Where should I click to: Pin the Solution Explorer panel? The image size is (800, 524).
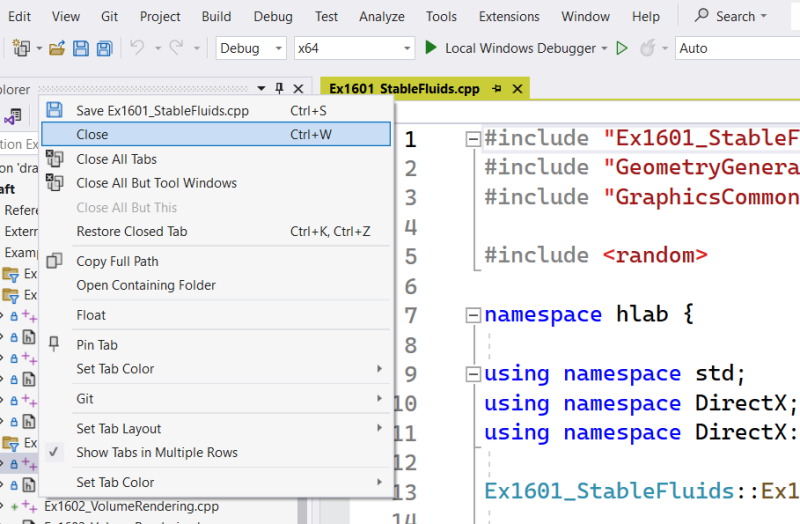(280, 89)
